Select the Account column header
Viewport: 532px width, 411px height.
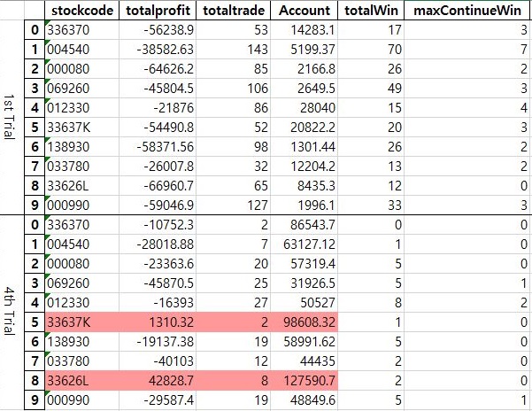pos(304,10)
